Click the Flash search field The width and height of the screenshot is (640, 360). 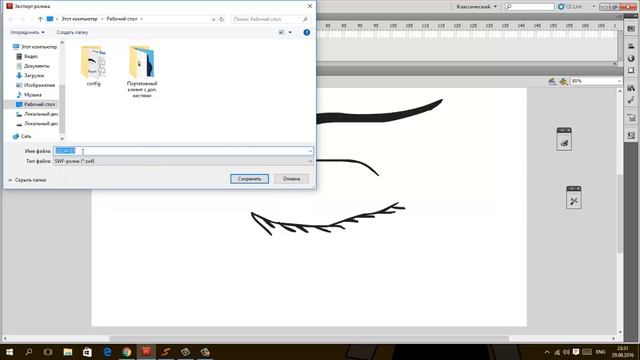529,7
